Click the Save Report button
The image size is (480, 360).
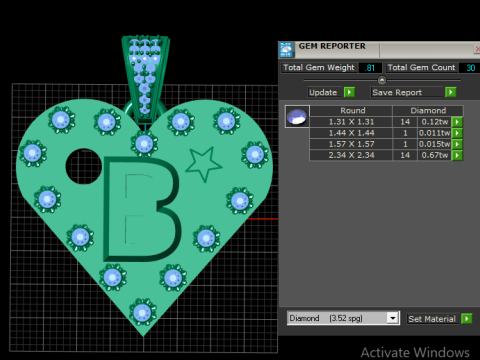[x=407, y=92]
